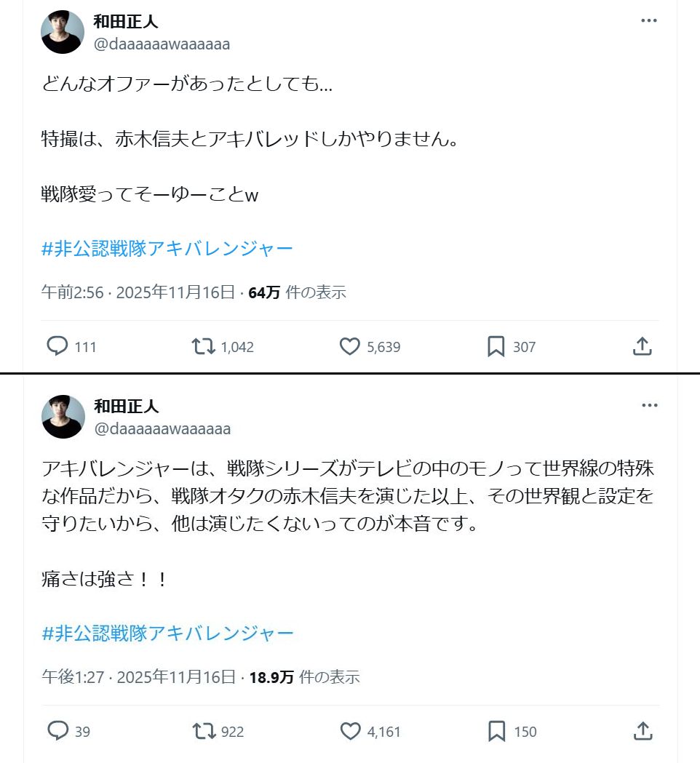The image size is (700, 763).
Task: Click profile avatar on the first tweet
Action: (x=63, y=33)
